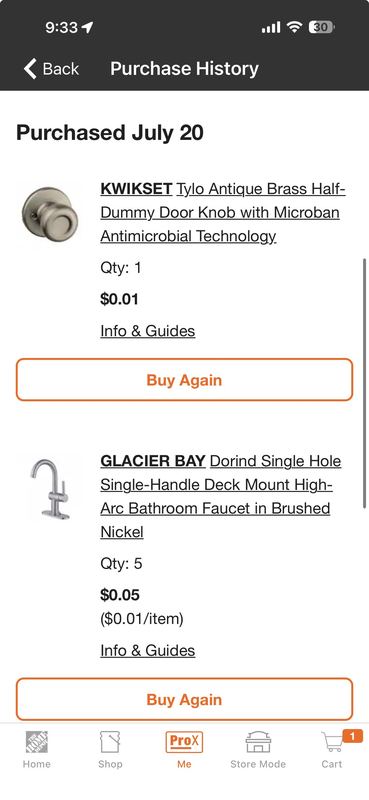Open the Shop bucket icon

coord(110,742)
